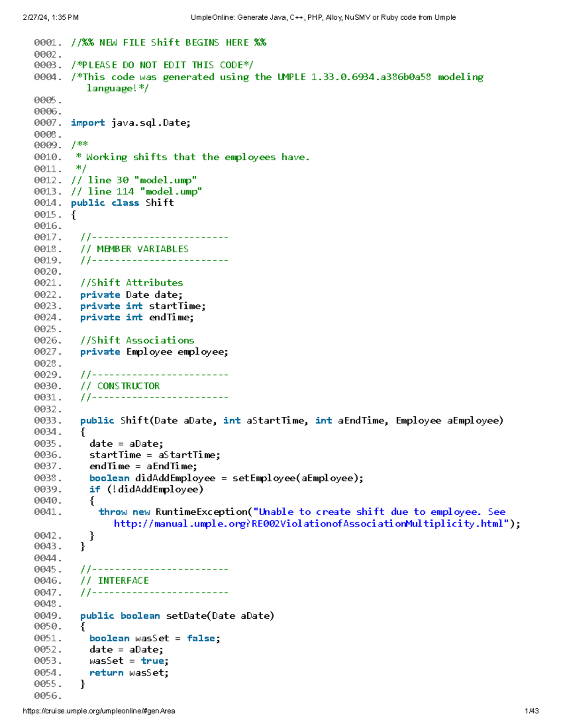
Task: Open the cruise.umple.org footer link
Action: 99,711
